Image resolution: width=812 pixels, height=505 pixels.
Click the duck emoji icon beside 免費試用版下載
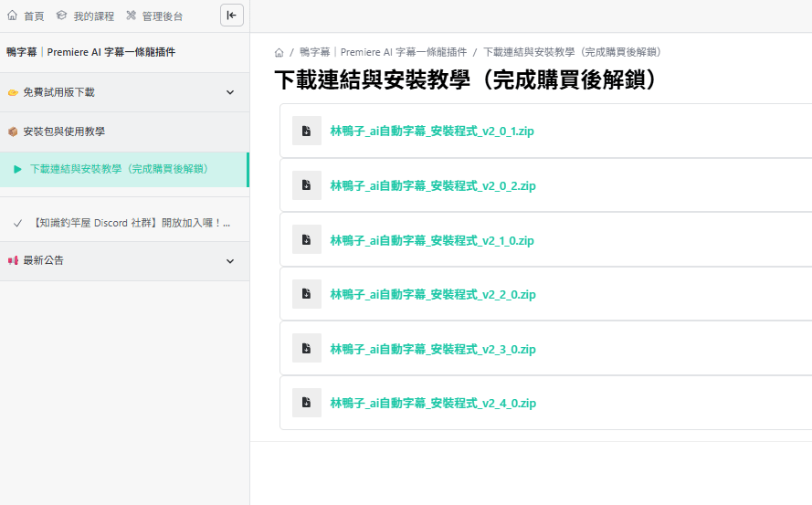tap(13, 93)
